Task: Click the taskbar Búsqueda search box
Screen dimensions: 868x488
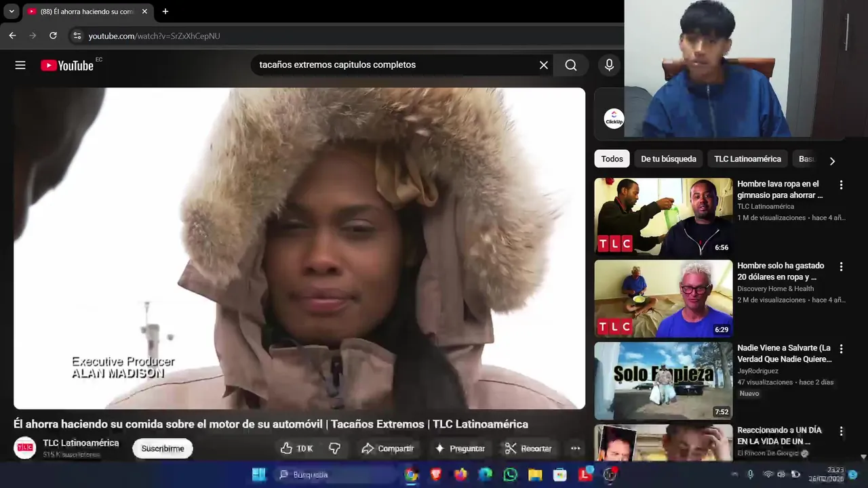Action: pos(335,474)
